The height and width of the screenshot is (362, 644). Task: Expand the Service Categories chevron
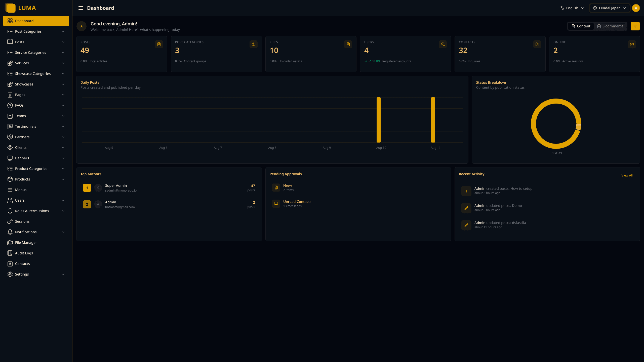coord(63,53)
